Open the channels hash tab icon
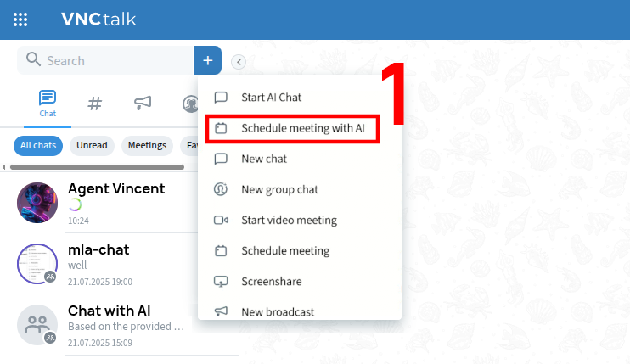The image size is (630, 364). [x=95, y=104]
